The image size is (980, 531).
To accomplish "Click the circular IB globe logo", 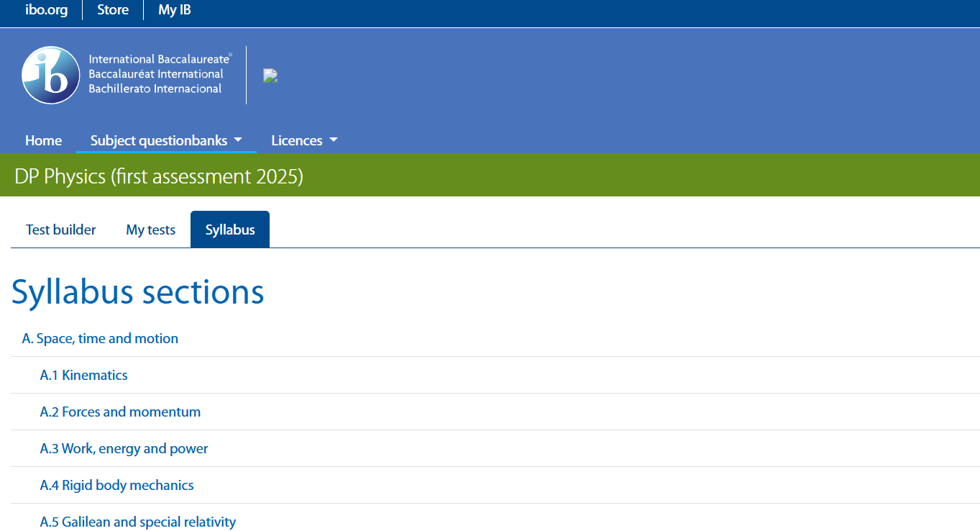I will [x=50, y=76].
